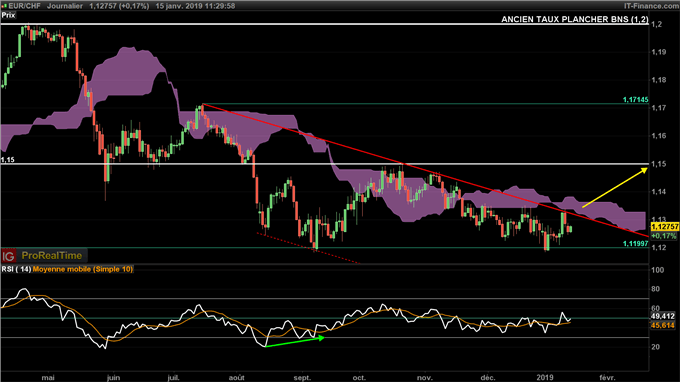
Task: Click the Journalier timeframe label
Action: 65,6
